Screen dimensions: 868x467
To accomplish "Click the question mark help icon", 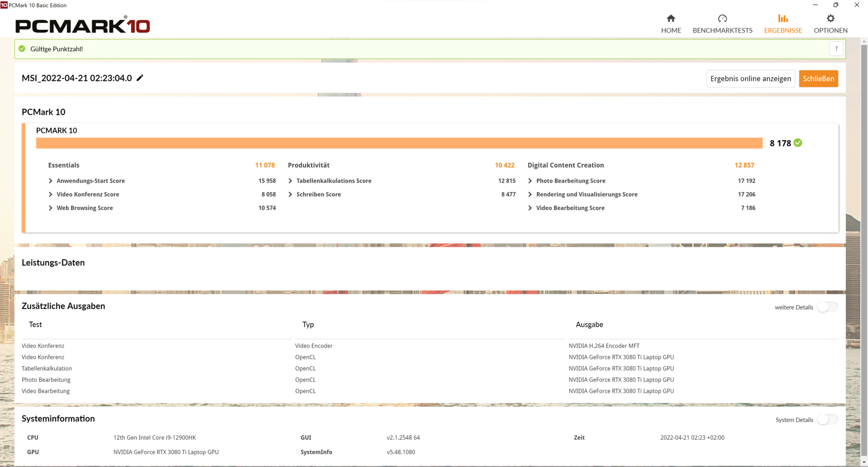I will point(836,49).
